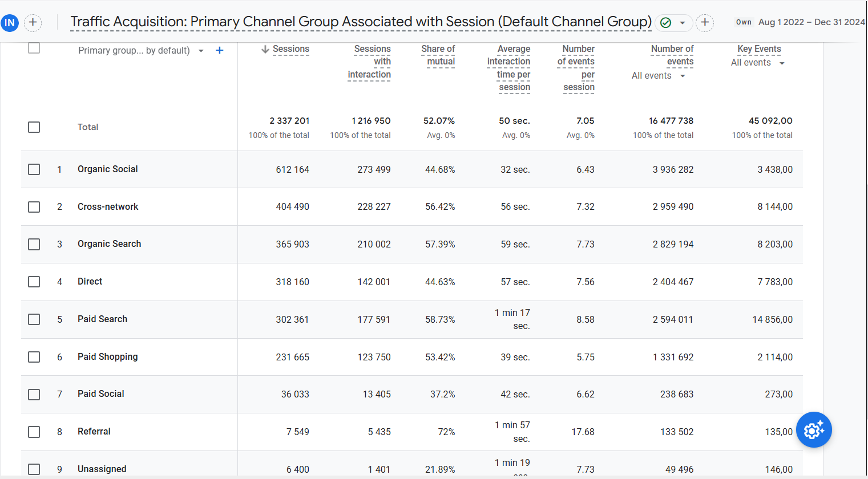Add a secondary dimension with blue plus
The image size is (868, 479).
point(219,50)
